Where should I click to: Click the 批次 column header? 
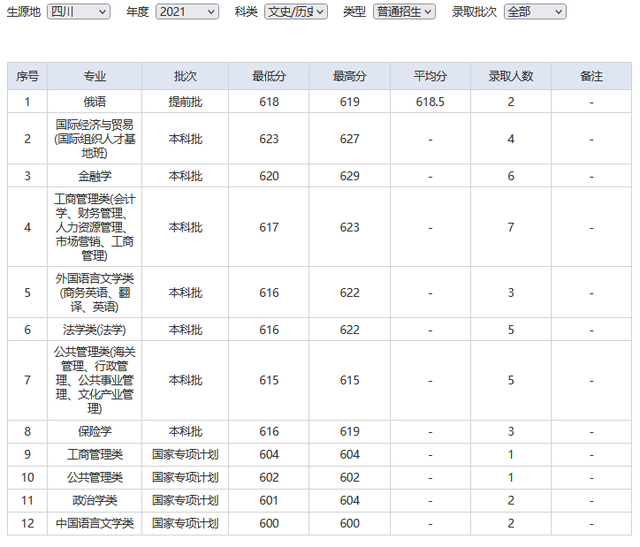pyautogui.click(x=185, y=76)
